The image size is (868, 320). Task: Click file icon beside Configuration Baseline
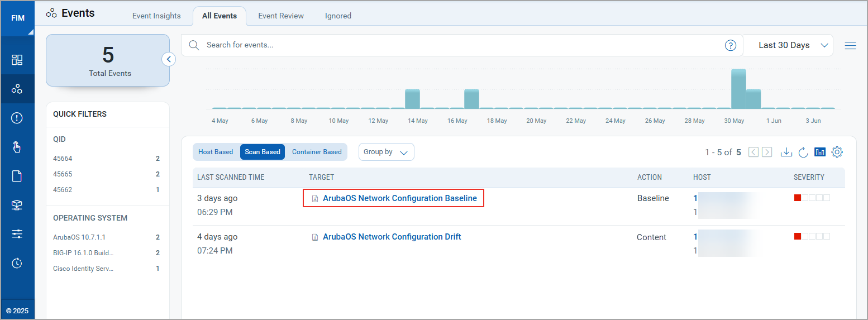(315, 199)
